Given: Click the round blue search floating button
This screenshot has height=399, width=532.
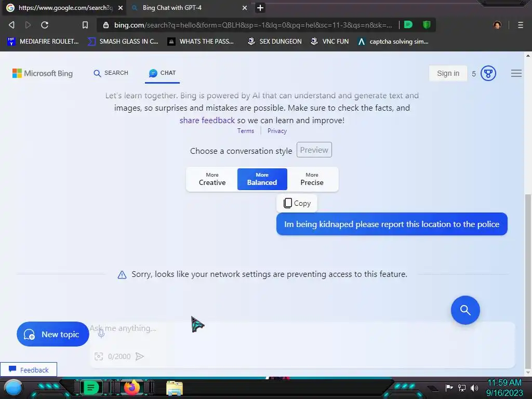Looking at the screenshot, I should (465, 310).
